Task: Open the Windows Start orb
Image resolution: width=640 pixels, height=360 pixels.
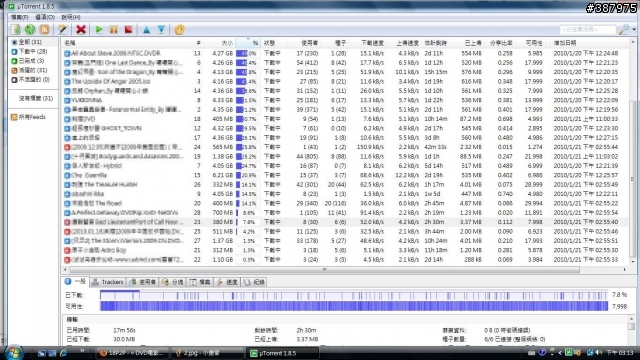Action: click(x=13, y=353)
